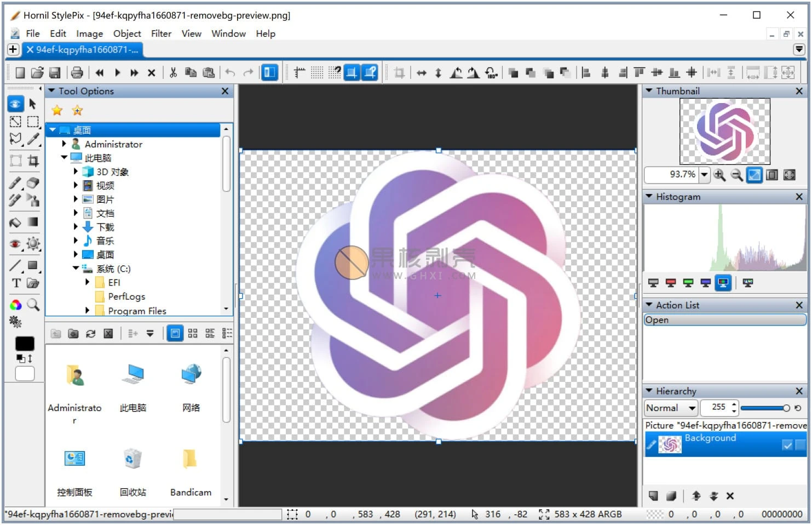Screen dimensions: 812x525
Task: Click the black foreground color swatch
Action: [x=25, y=344]
